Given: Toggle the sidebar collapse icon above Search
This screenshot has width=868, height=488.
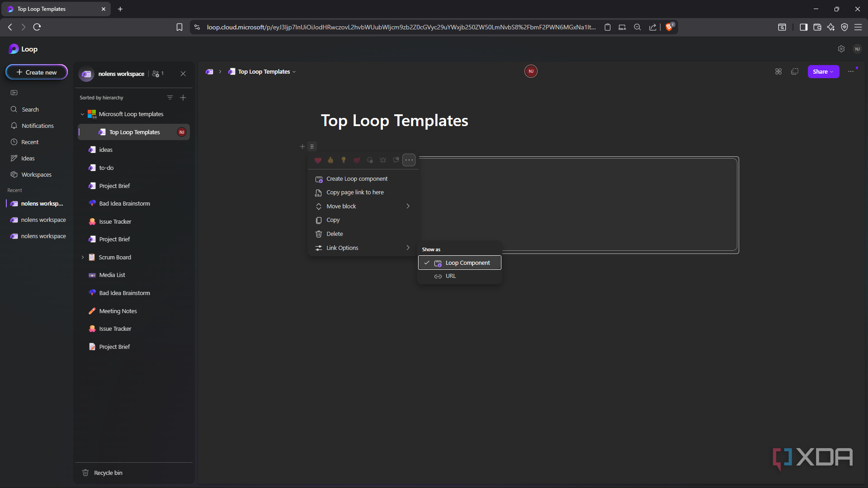Looking at the screenshot, I should point(14,93).
